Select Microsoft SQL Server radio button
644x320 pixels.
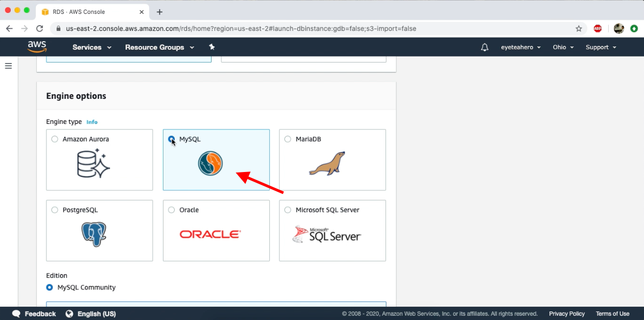click(x=288, y=210)
